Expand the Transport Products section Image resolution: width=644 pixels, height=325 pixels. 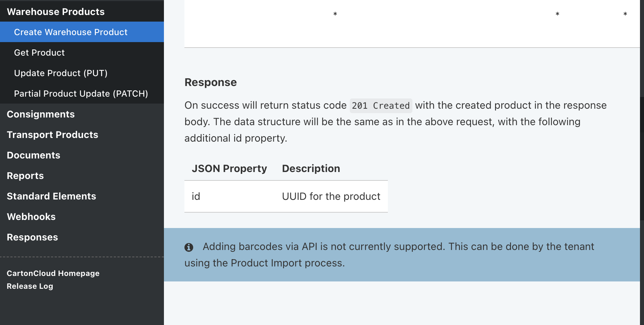point(52,135)
